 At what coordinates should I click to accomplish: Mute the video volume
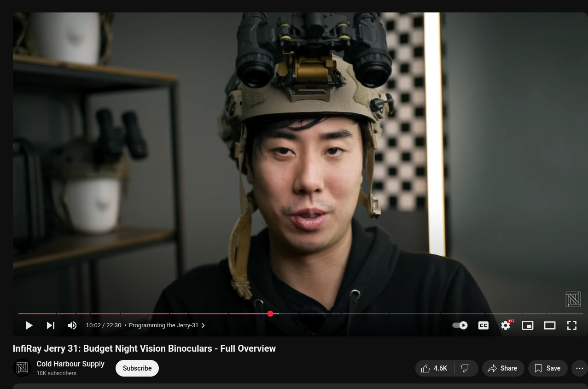pyautogui.click(x=72, y=325)
